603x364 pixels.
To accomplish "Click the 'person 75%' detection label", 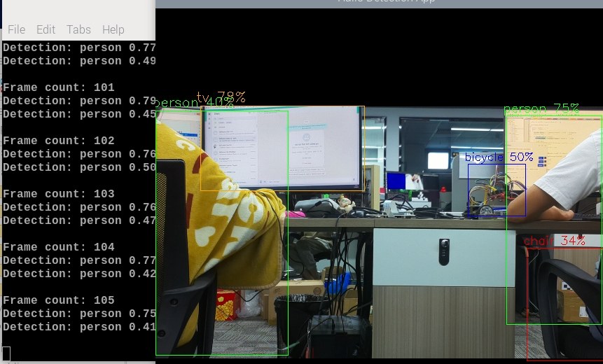I will click(541, 109).
